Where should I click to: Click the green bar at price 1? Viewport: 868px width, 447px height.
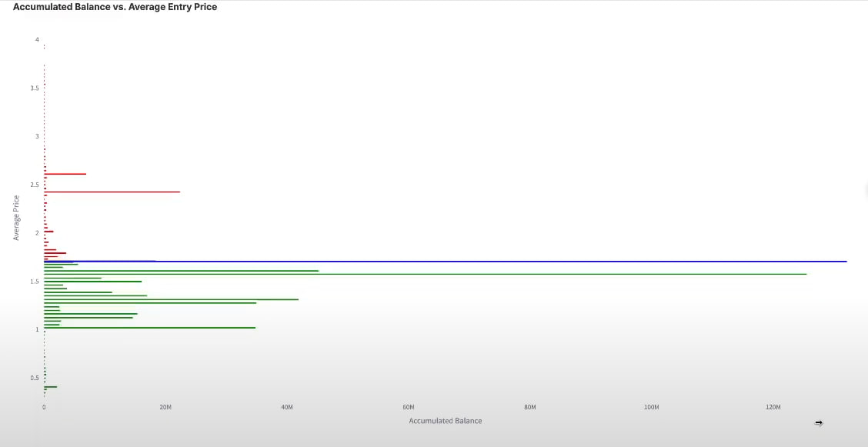[150, 328]
